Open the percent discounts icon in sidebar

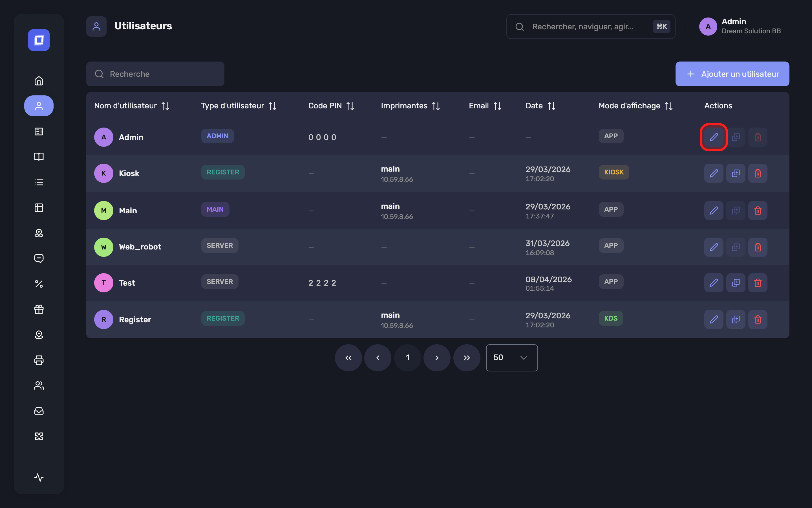(x=39, y=284)
